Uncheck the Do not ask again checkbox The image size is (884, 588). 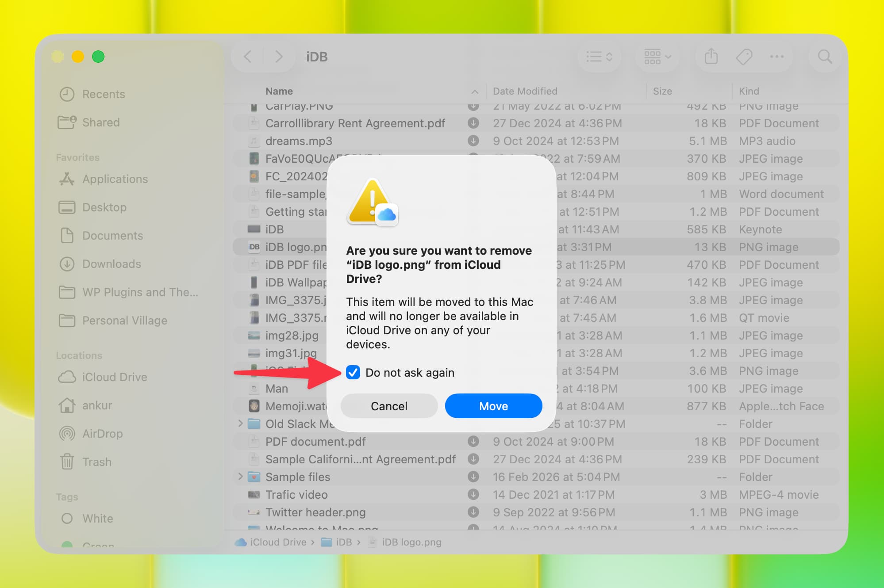[353, 373]
